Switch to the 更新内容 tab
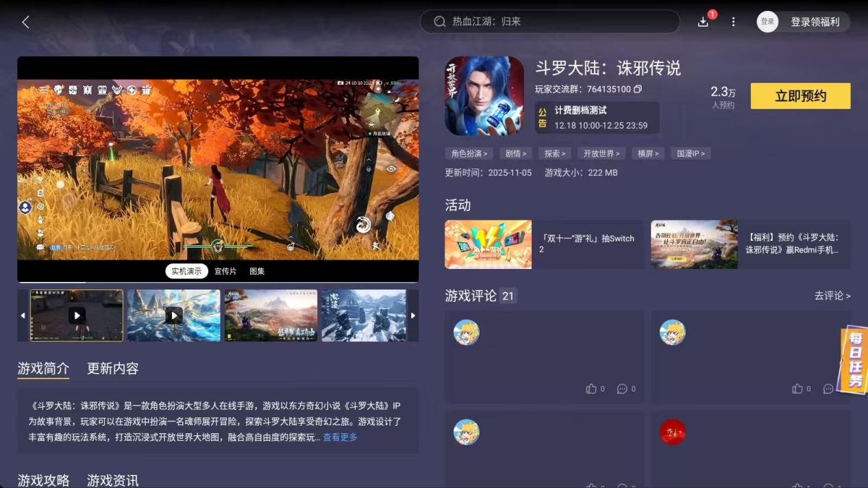Image resolution: width=868 pixels, height=488 pixels. pyautogui.click(x=112, y=368)
